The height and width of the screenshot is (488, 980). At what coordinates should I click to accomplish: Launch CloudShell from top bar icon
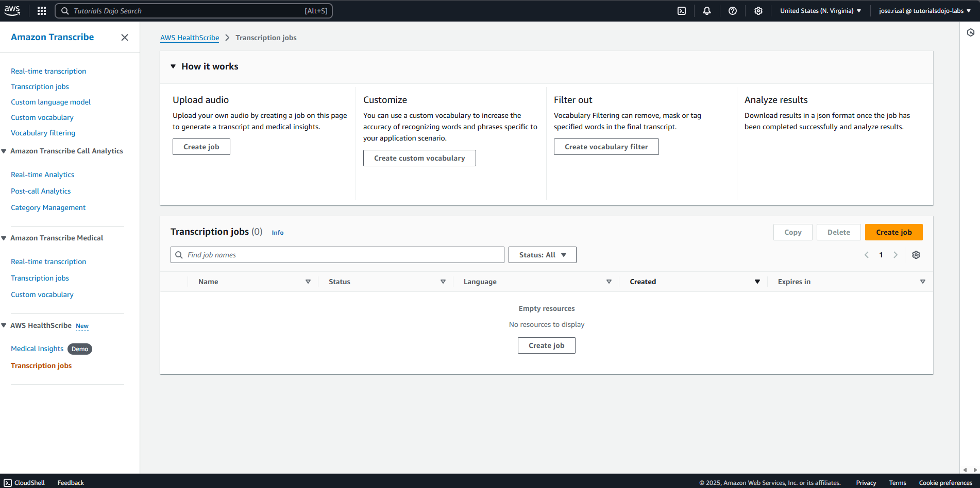[682, 11]
